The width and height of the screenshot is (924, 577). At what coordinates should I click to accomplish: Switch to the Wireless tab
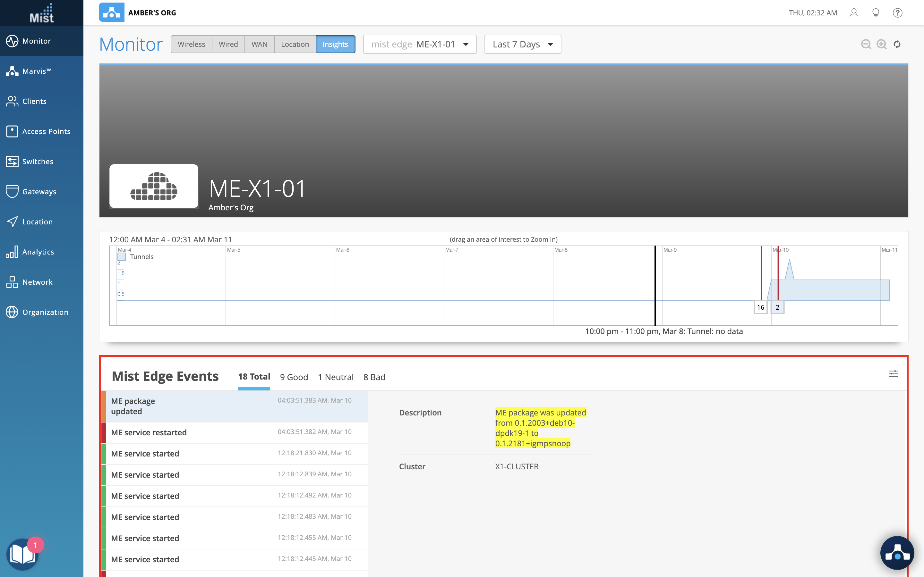coord(191,44)
